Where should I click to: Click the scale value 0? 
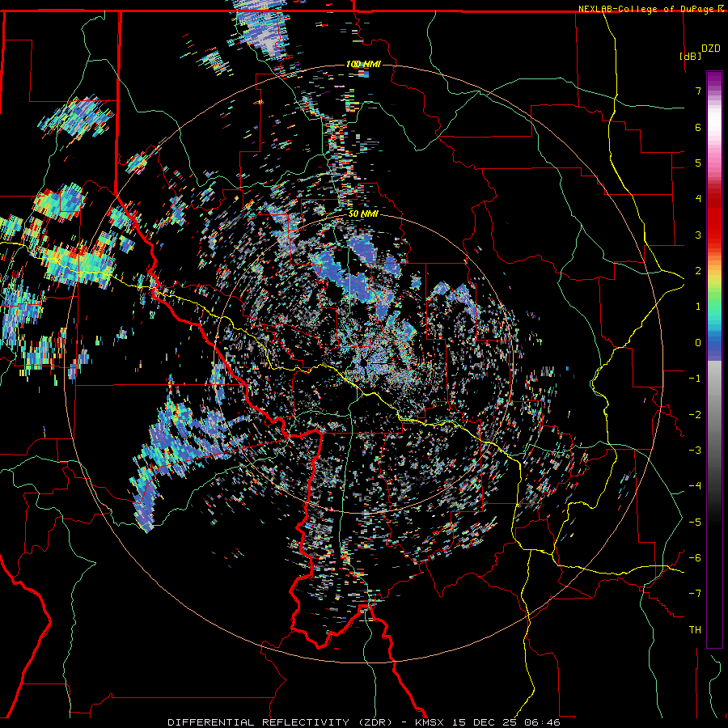698,343
